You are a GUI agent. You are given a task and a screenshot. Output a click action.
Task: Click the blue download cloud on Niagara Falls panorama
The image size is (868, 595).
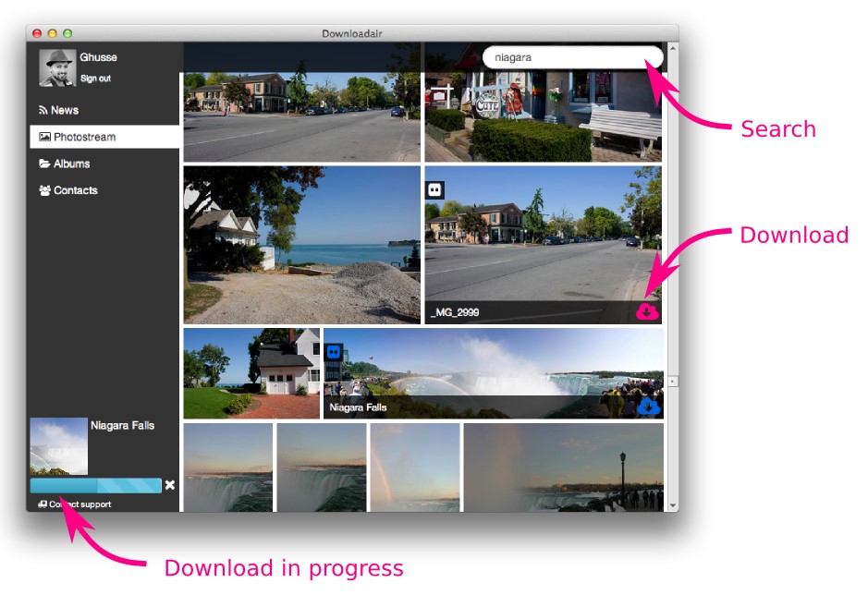pyautogui.click(x=650, y=407)
